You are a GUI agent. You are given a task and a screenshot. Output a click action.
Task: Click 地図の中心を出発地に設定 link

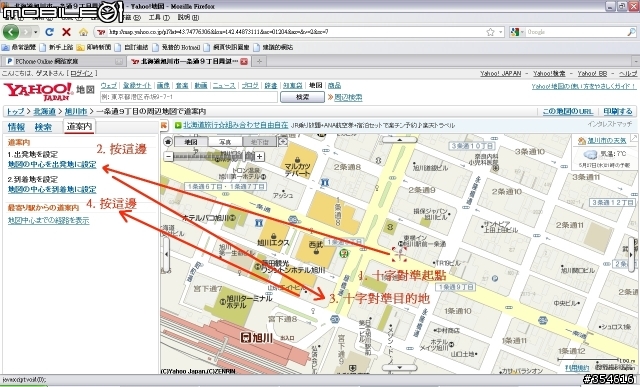pos(52,164)
